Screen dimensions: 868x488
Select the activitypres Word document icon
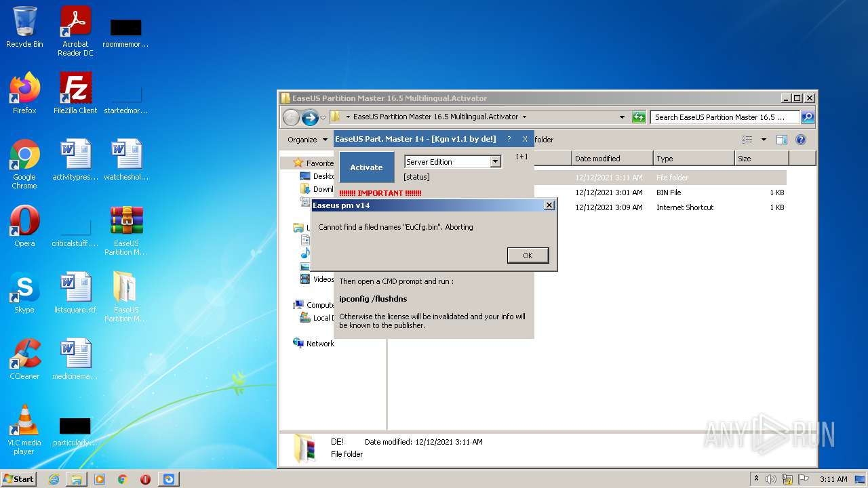75,159
